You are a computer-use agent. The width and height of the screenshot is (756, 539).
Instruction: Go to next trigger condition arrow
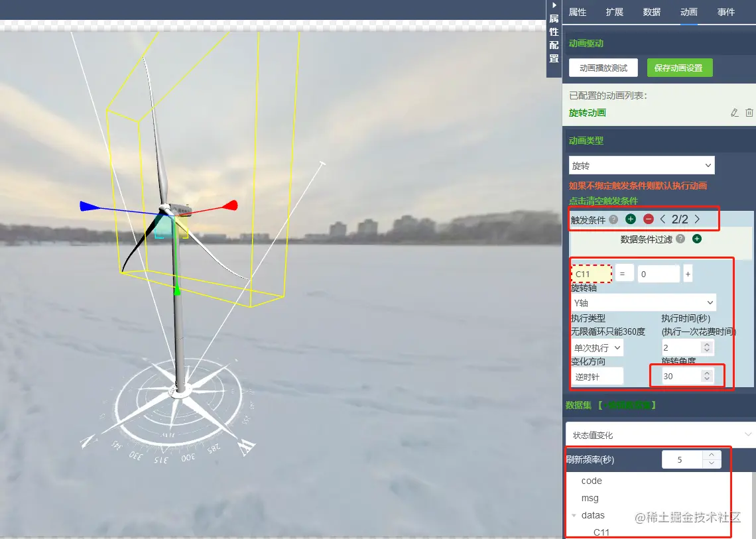[697, 219]
